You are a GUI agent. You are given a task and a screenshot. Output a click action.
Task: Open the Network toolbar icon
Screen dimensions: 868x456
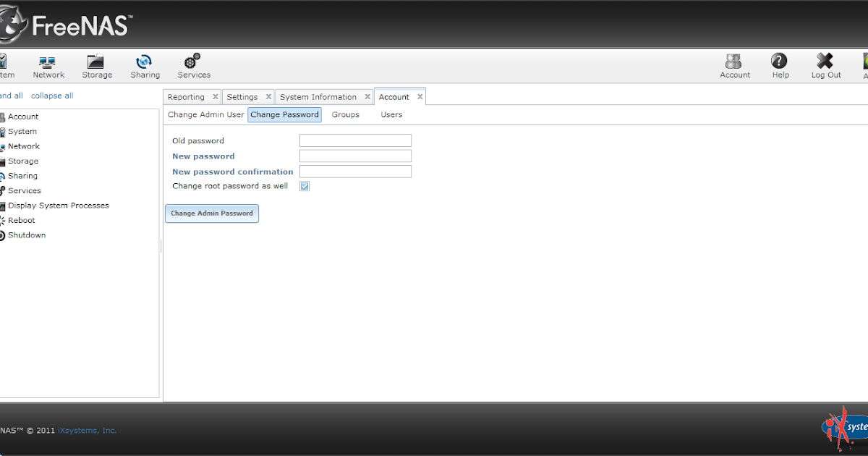point(48,67)
